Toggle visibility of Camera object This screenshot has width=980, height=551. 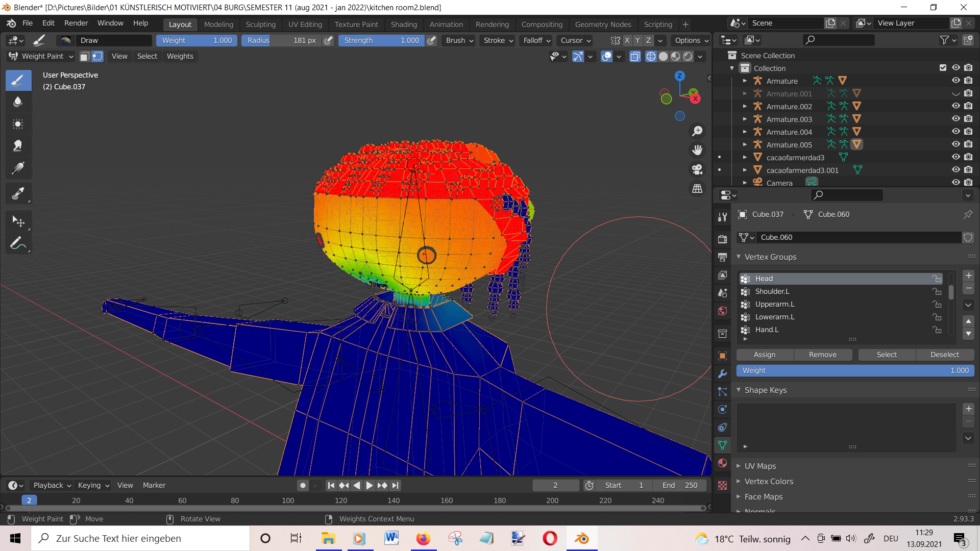point(956,181)
